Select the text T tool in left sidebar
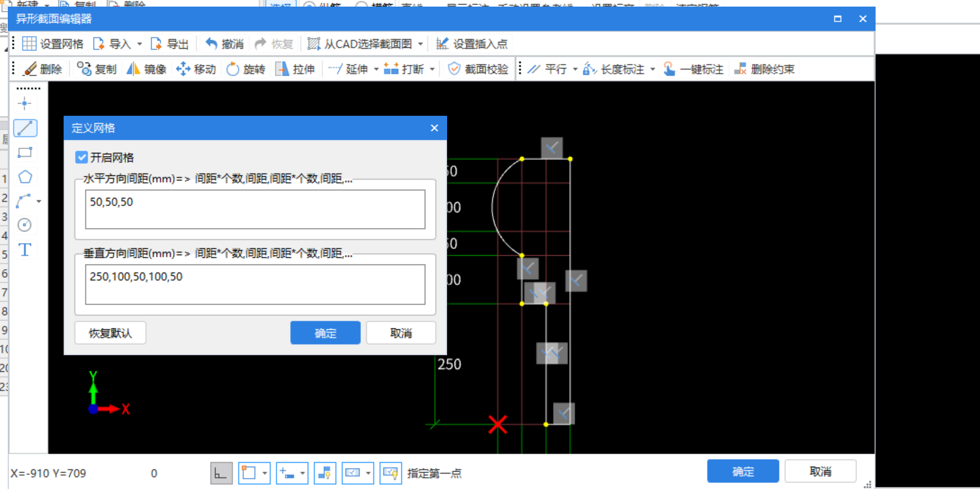Screen dimensions: 980x489 (25, 250)
